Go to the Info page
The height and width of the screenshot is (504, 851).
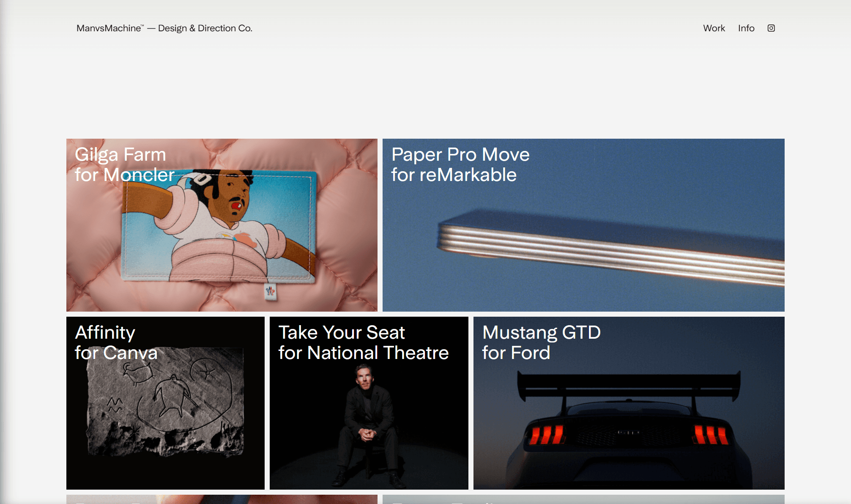point(746,28)
